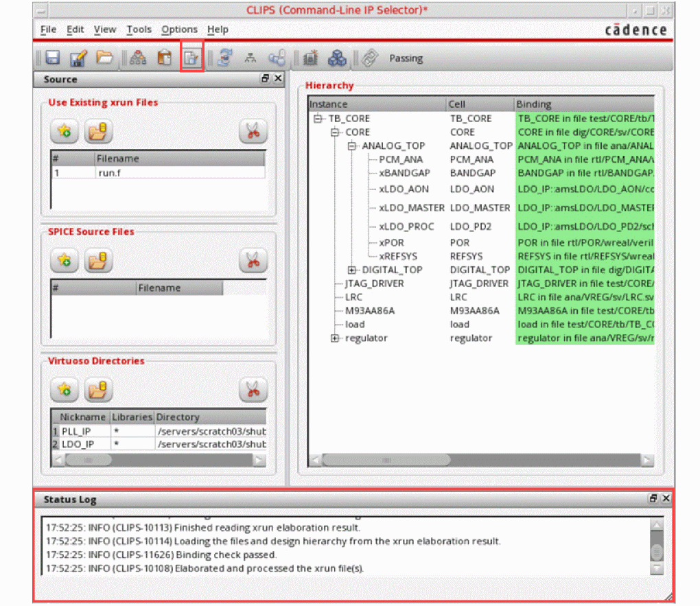Click scissors remove button in SPICE Source Files
700x606 pixels.
click(253, 260)
